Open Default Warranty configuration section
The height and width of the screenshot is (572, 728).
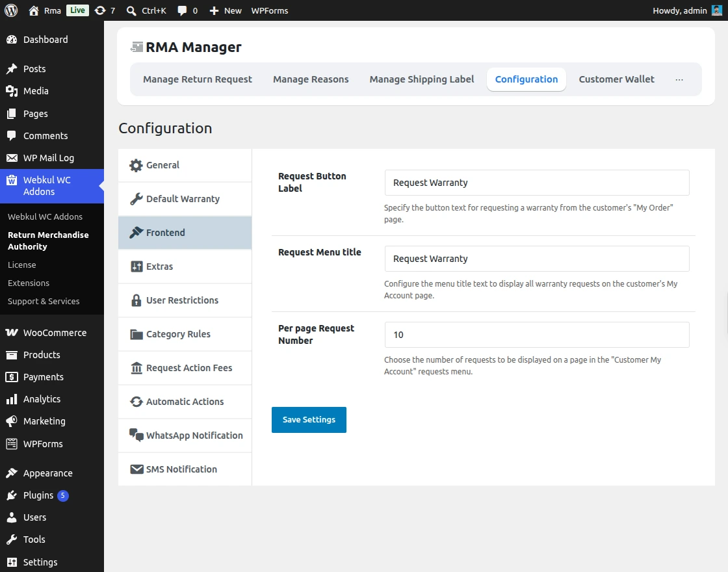pos(185,199)
